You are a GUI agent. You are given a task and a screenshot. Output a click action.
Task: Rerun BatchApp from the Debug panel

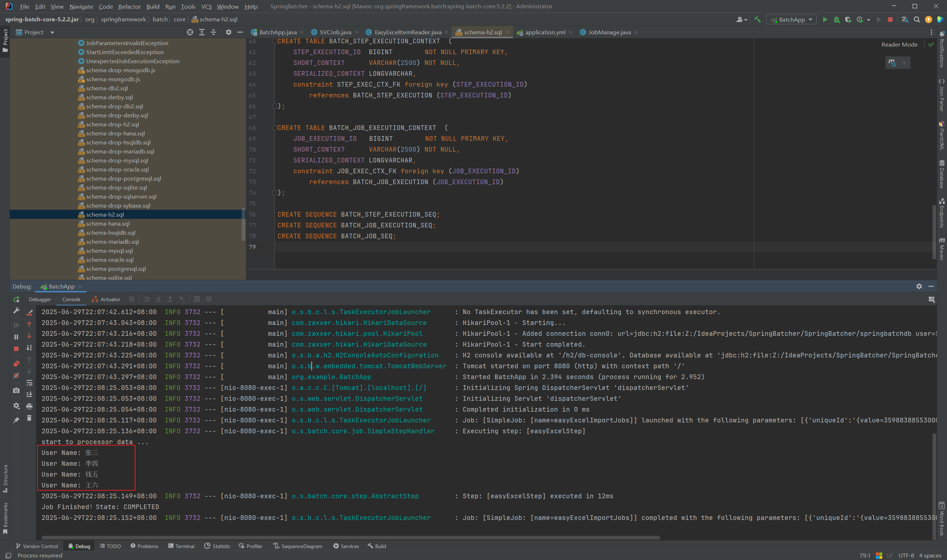click(x=16, y=299)
